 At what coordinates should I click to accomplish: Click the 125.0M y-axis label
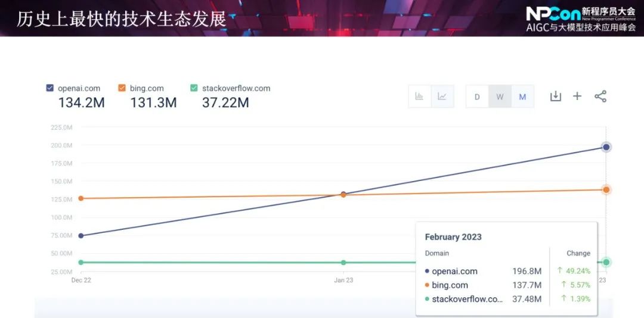point(61,199)
